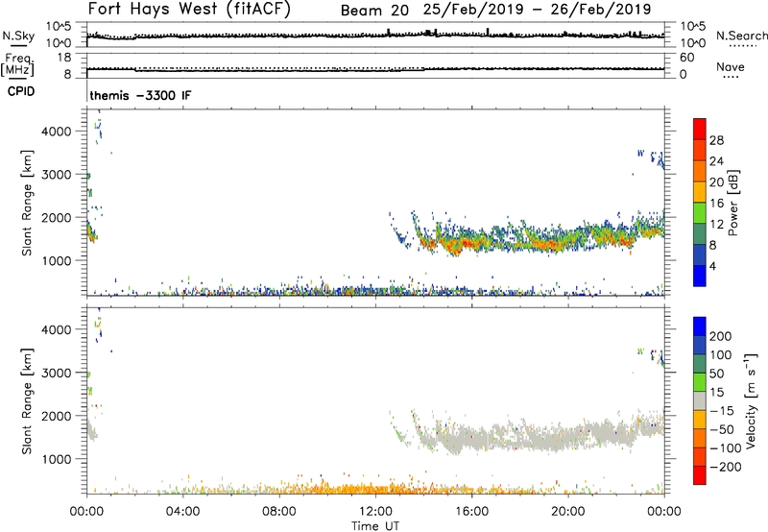
Task: Select the "10^5" tick beside N.Sky
Action: (60, 27)
